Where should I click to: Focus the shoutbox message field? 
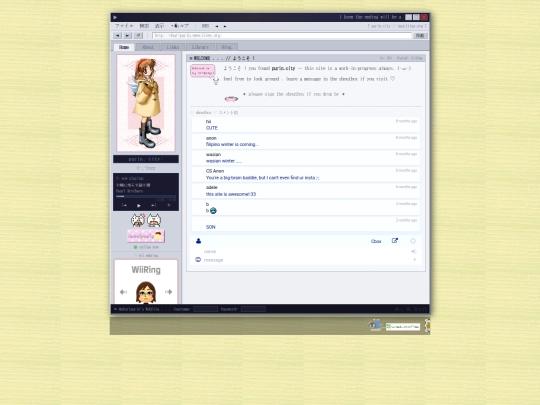coord(307,260)
